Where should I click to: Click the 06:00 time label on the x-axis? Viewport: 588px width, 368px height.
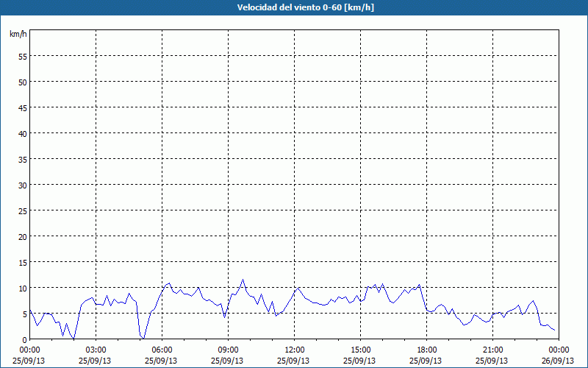[162, 350]
